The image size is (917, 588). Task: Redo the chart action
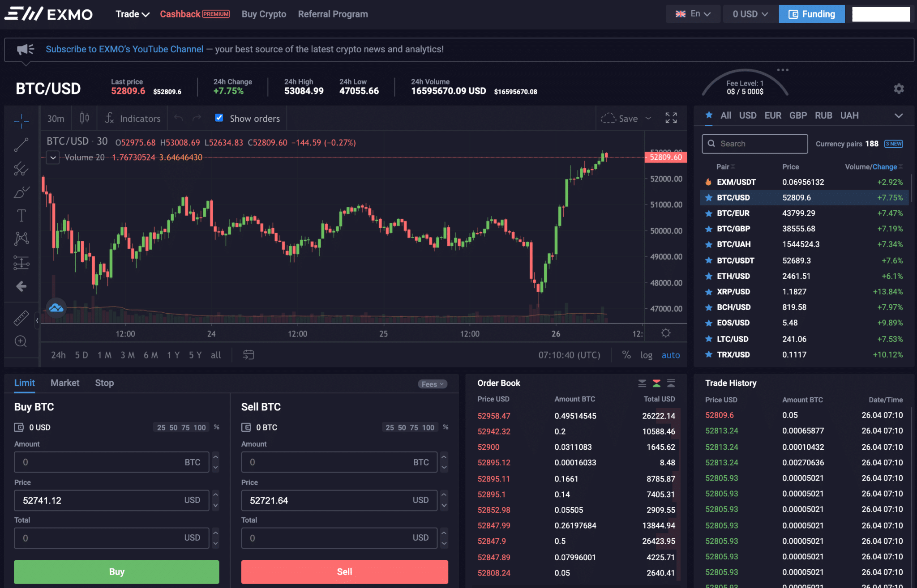point(197,118)
